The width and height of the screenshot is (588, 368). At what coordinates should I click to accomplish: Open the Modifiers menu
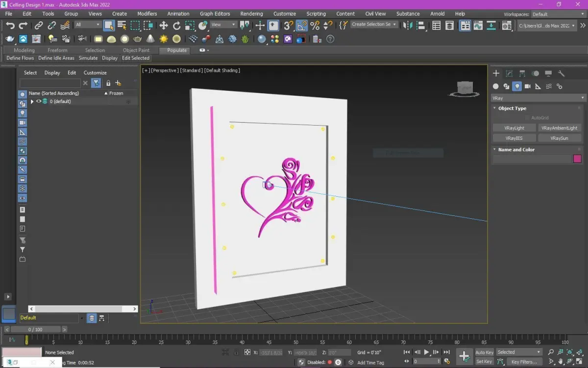[147, 14]
